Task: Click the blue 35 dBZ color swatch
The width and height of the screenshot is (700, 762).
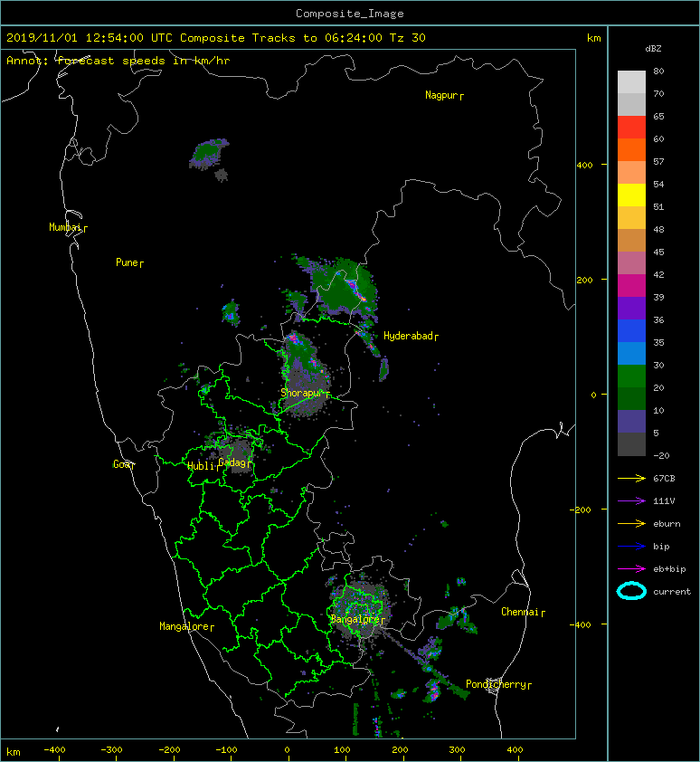Action: (631, 331)
